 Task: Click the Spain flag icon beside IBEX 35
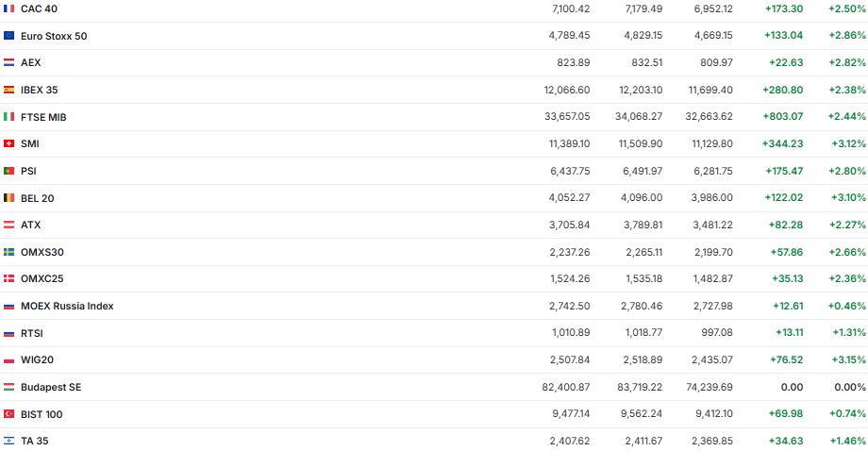tap(9, 90)
